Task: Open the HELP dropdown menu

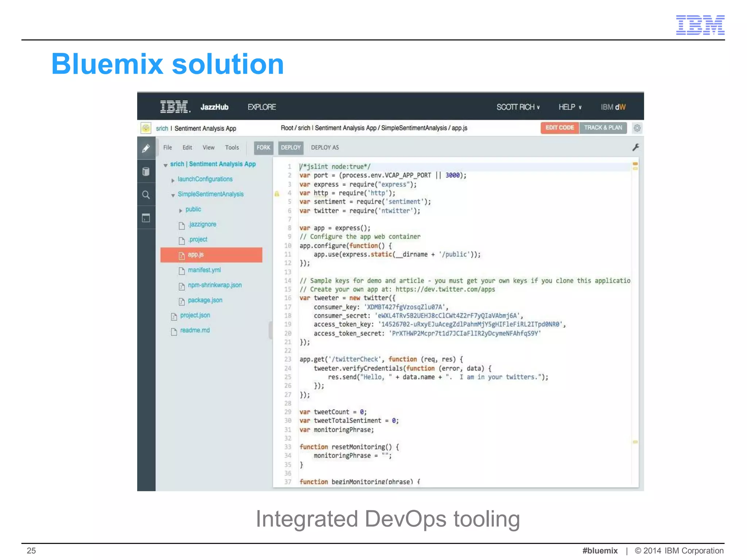Action: point(570,107)
